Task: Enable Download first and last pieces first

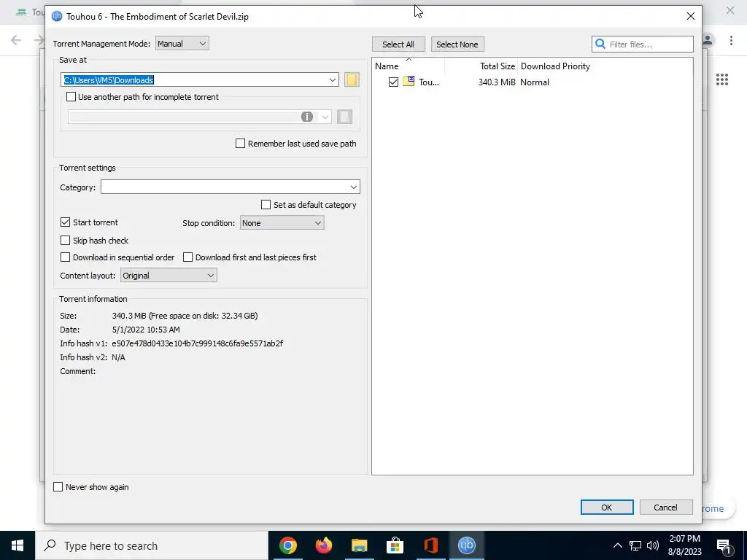Action: click(x=187, y=257)
